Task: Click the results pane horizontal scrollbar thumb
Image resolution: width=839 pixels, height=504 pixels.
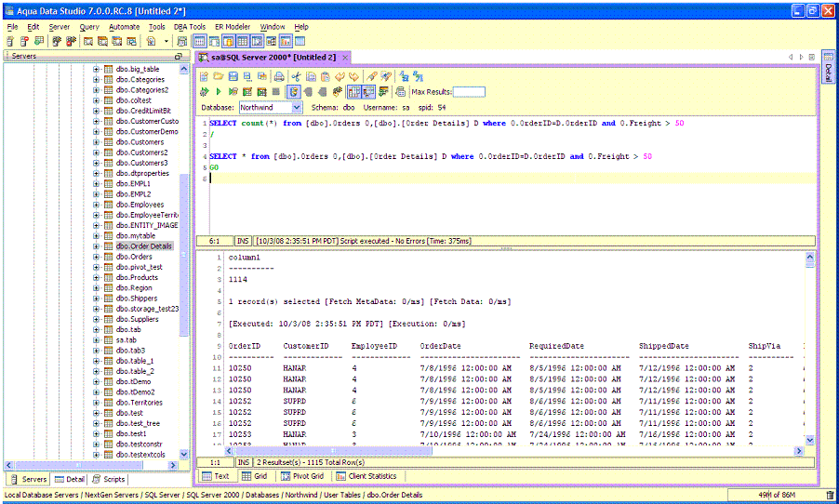Action: [332, 451]
